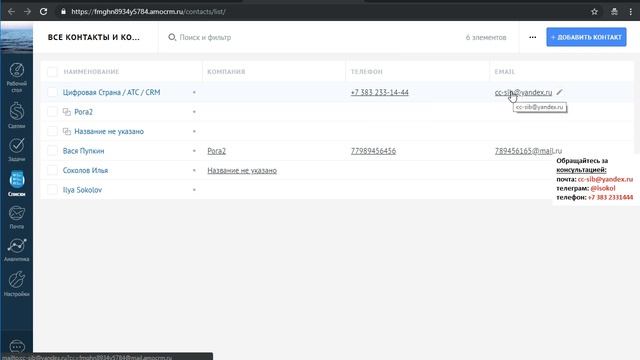
Task: Toggle the select-all checkbox in table header
Action: [52, 72]
